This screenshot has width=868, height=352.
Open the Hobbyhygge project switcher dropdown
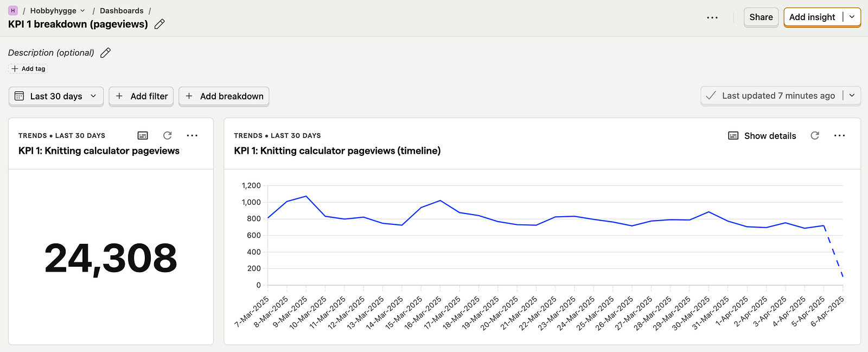pyautogui.click(x=58, y=10)
